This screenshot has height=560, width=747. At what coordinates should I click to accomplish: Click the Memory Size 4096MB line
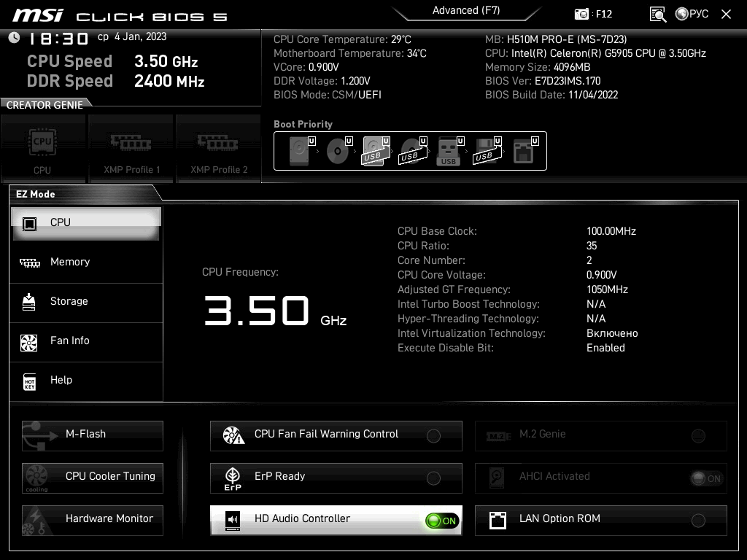(x=538, y=67)
